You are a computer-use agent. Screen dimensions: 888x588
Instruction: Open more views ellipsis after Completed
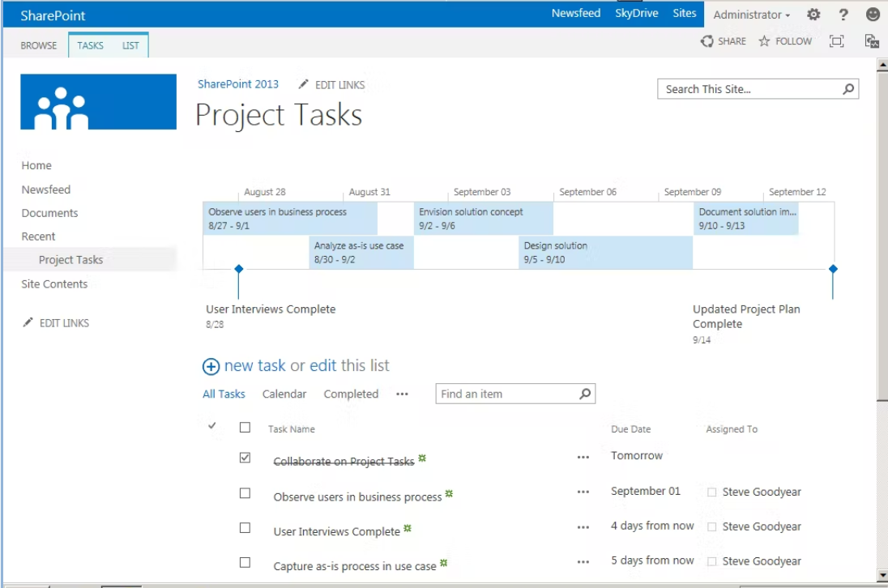coord(402,394)
